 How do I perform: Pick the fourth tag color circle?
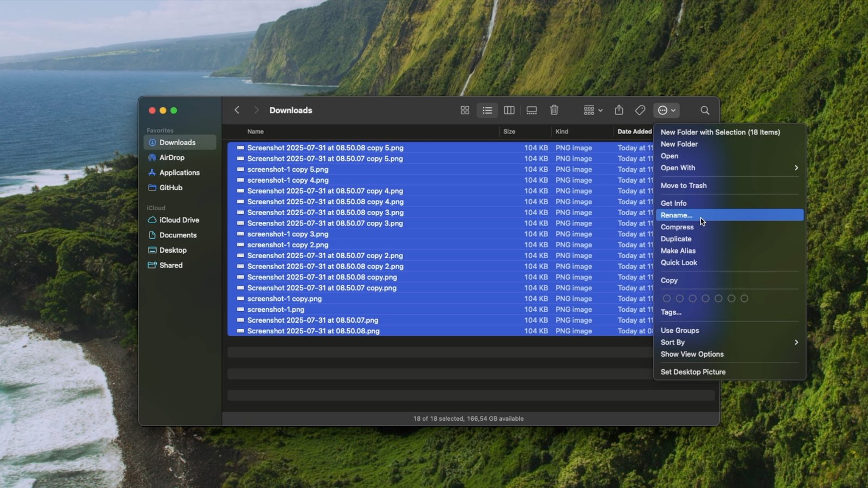click(x=705, y=299)
